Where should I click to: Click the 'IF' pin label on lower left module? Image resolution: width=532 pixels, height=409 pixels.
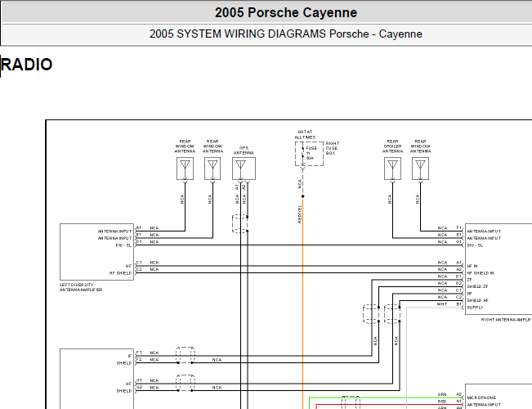tap(130, 356)
